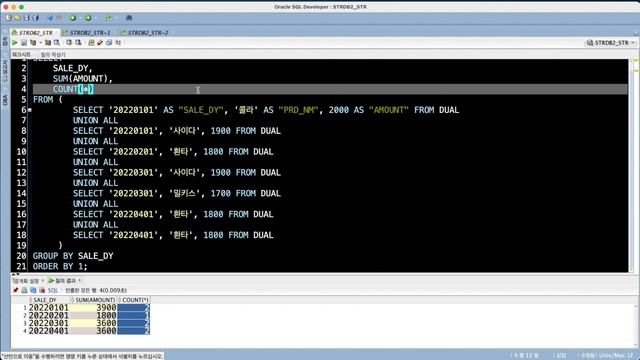Image resolution: width=640 pixels, height=360 pixels.
Task: Click the SQL History icon in worksheet toolbar
Action: click(x=109, y=42)
